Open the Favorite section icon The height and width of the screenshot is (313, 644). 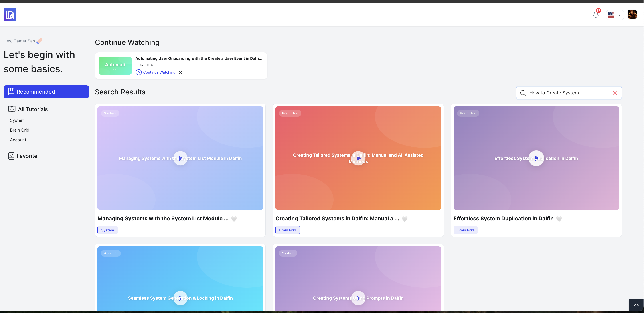click(11, 156)
